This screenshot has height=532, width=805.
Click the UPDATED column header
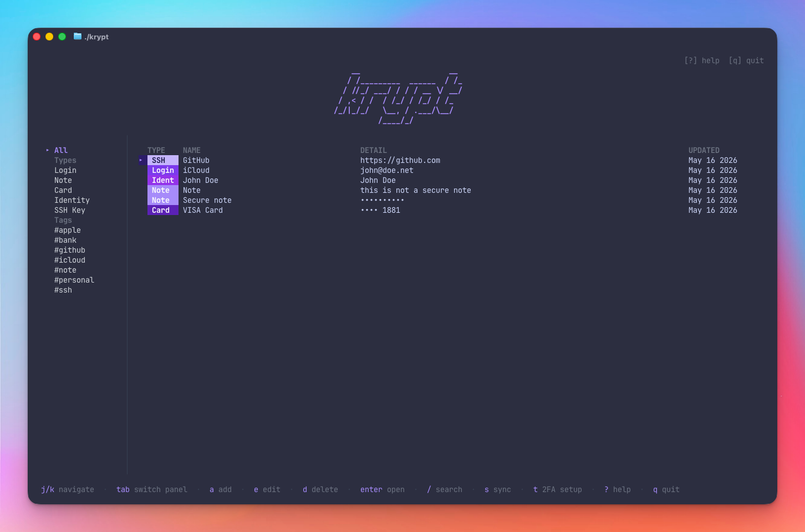click(704, 150)
